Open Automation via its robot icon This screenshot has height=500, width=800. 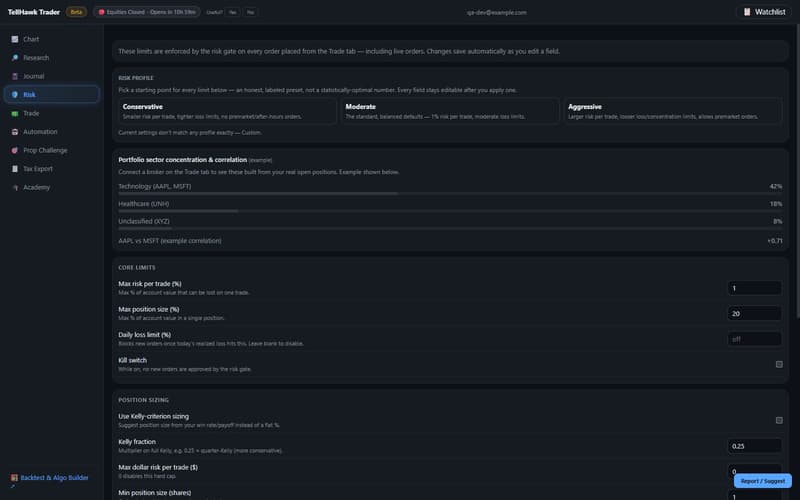point(15,132)
